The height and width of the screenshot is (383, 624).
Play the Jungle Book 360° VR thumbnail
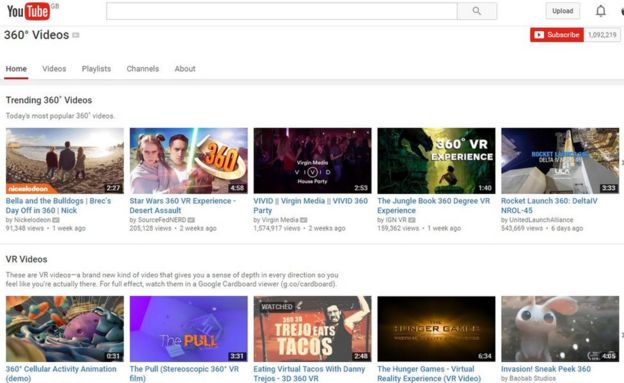click(437, 161)
